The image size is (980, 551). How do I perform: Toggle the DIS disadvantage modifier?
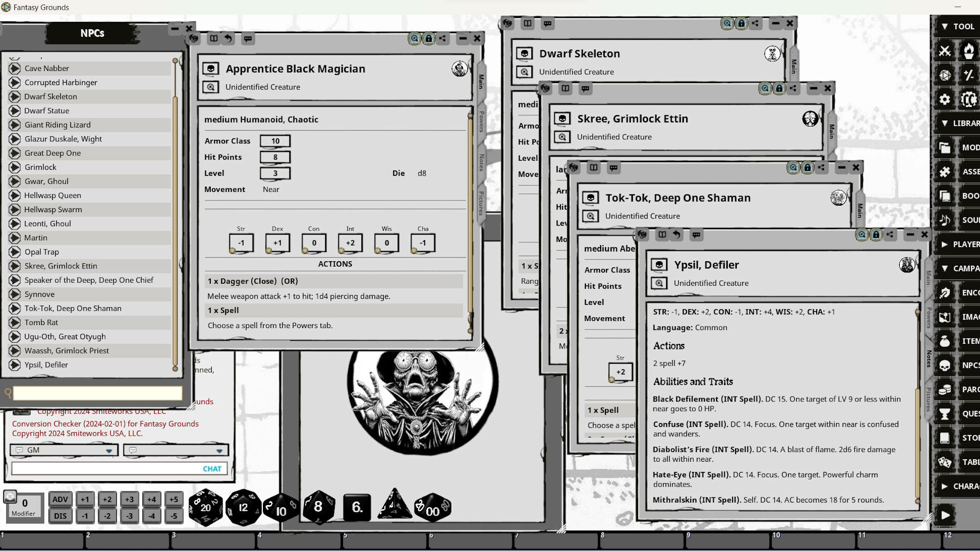[60, 516]
